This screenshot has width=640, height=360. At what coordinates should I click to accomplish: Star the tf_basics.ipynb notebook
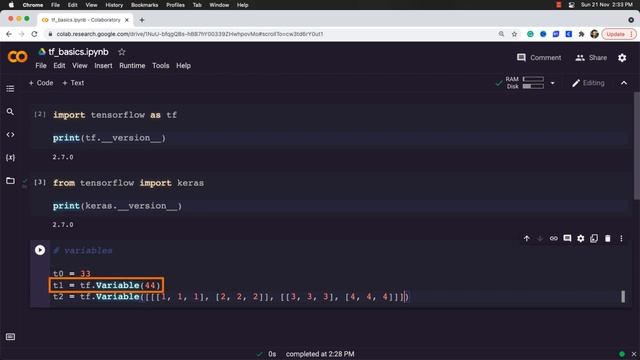[122, 52]
